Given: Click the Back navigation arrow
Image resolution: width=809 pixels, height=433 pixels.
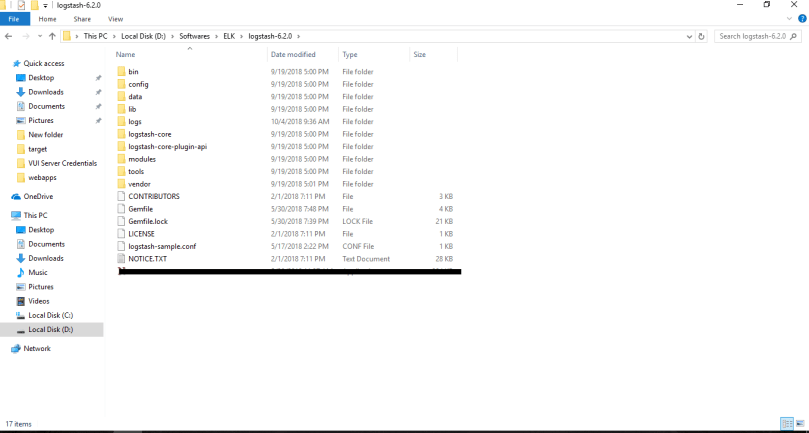Looking at the screenshot, I should click(x=8, y=36).
